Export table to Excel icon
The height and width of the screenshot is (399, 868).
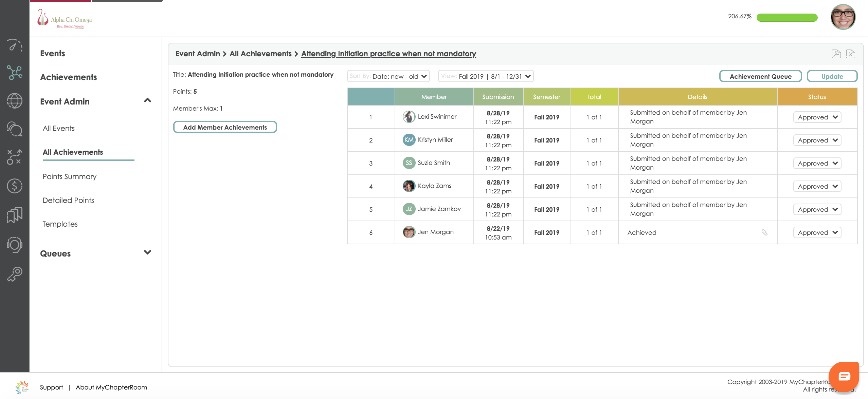coord(851,54)
